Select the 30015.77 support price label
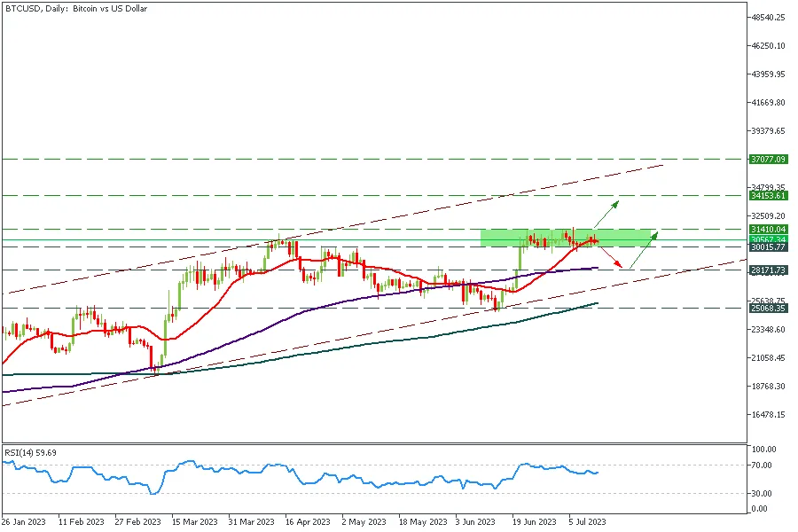798x532 pixels. pos(769,247)
